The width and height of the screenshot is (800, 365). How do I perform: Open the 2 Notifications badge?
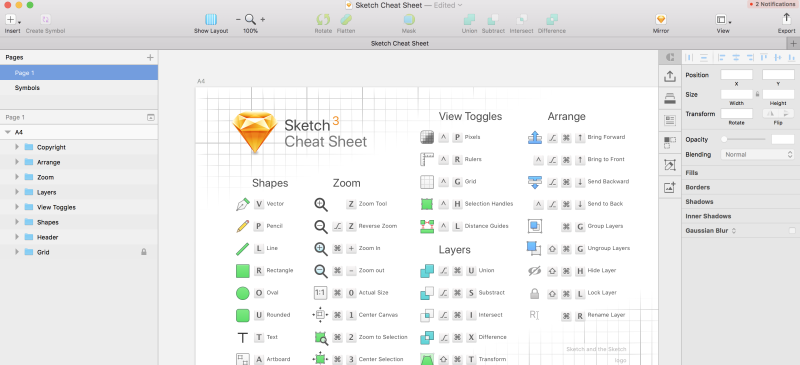click(772, 4)
